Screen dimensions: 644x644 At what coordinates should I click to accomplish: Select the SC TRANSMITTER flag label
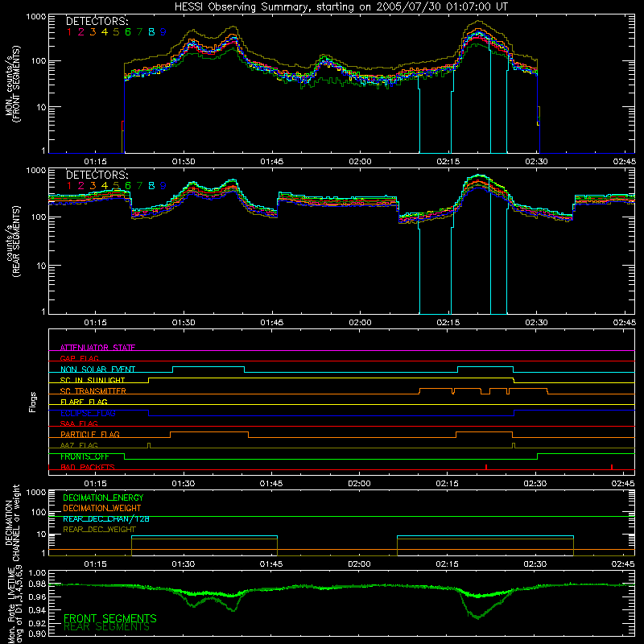pyautogui.click(x=93, y=391)
